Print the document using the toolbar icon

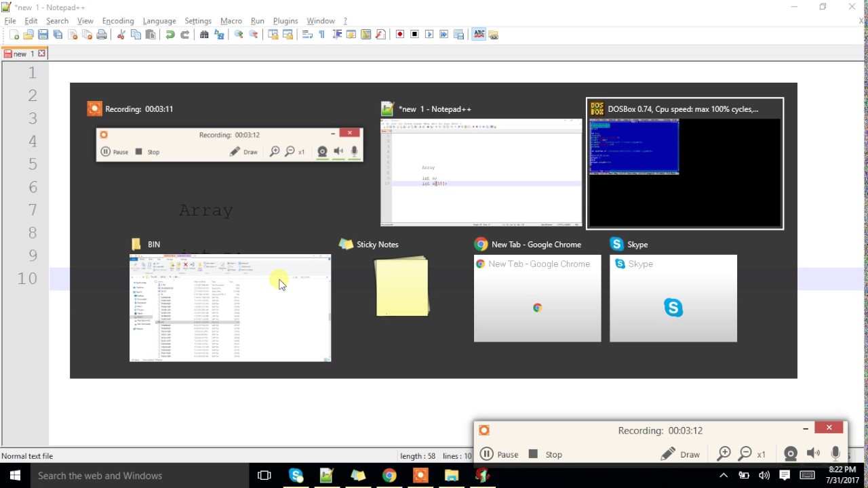(102, 35)
